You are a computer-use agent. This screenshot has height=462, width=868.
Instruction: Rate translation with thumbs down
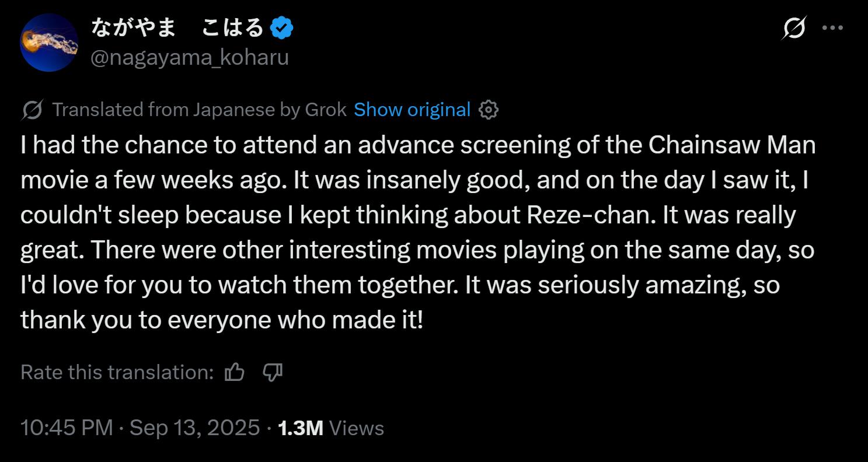(x=273, y=372)
